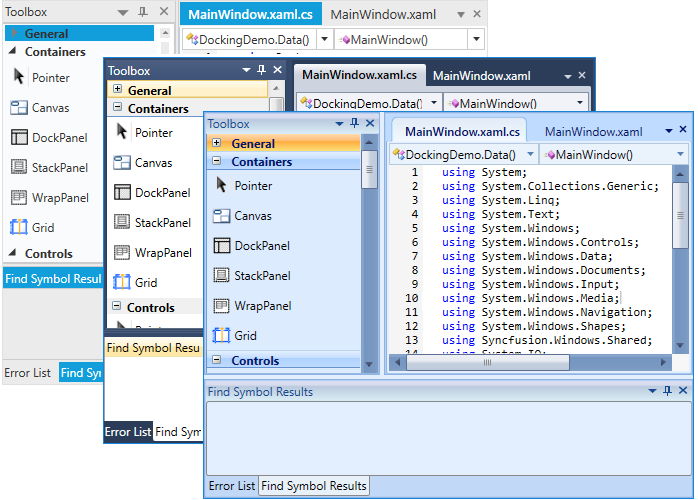This screenshot has width=698, height=500.
Task: Toggle pin on front Find Symbol Results panel
Action: pyautogui.click(x=667, y=392)
